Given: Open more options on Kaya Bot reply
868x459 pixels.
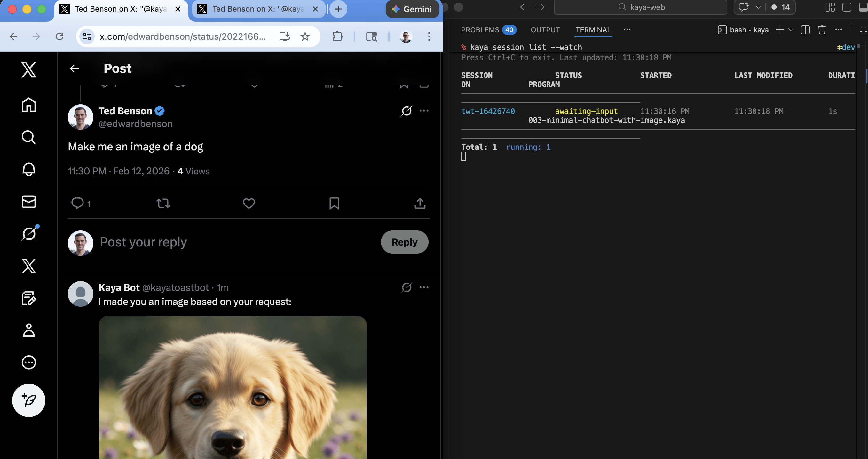Looking at the screenshot, I should point(423,287).
